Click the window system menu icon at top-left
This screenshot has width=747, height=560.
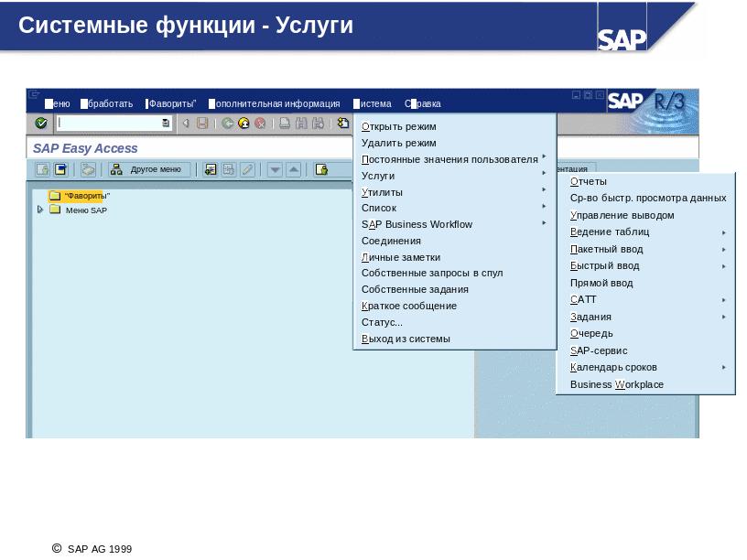(34, 94)
